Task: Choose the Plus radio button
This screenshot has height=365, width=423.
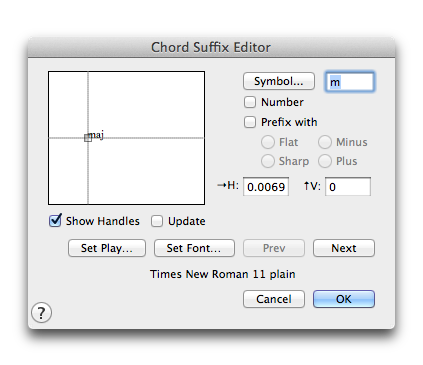Action: (x=325, y=161)
